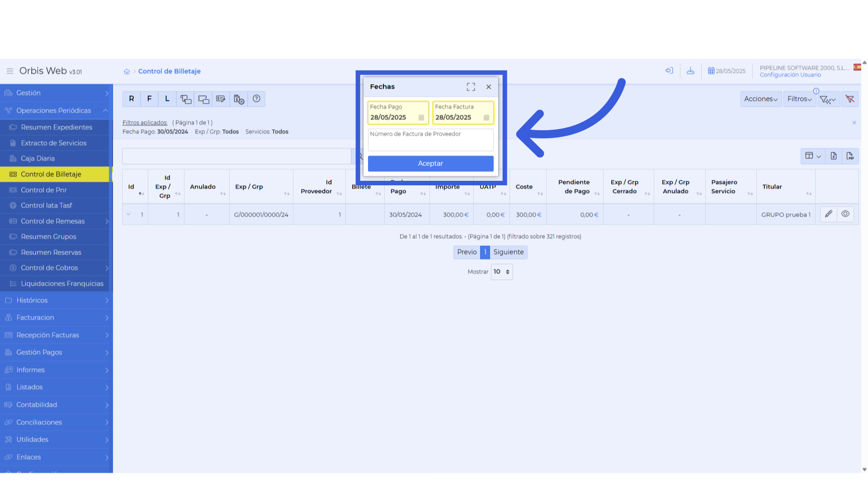The width and height of the screenshot is (868, 488).
Task: Click the Fecha Factura date field
Action: pyautogui.click(x=463, y=113)
